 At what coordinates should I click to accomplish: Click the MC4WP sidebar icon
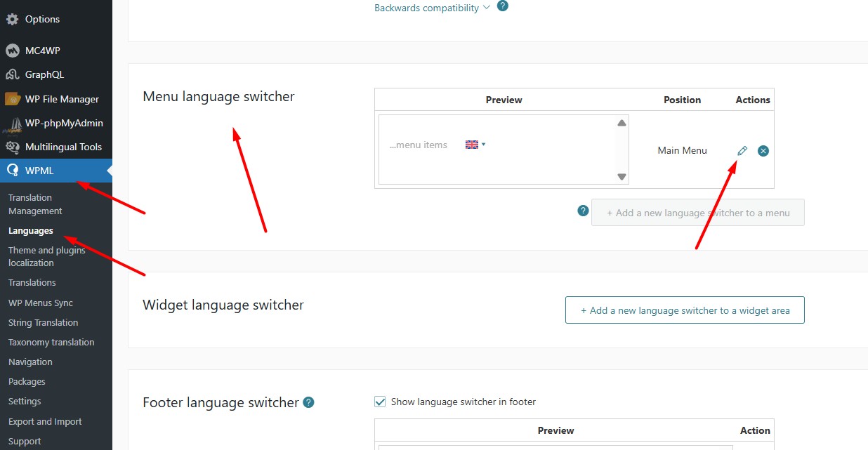pos(12,51)
